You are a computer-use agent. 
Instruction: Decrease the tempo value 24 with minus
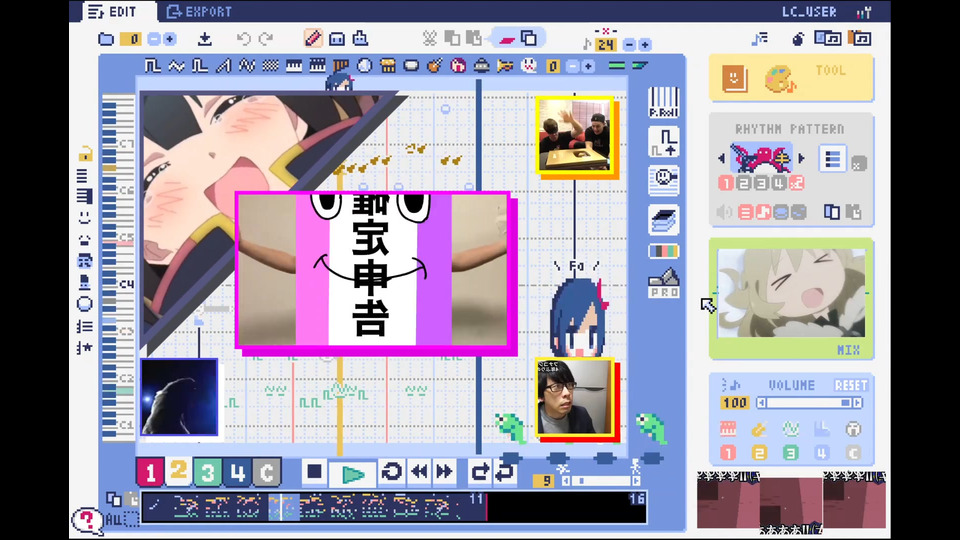[629, 45]
